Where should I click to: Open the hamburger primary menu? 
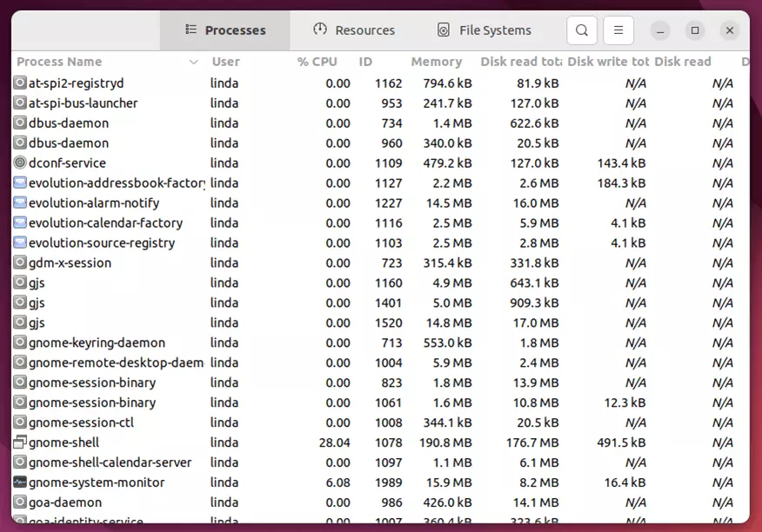pos(618,30)
